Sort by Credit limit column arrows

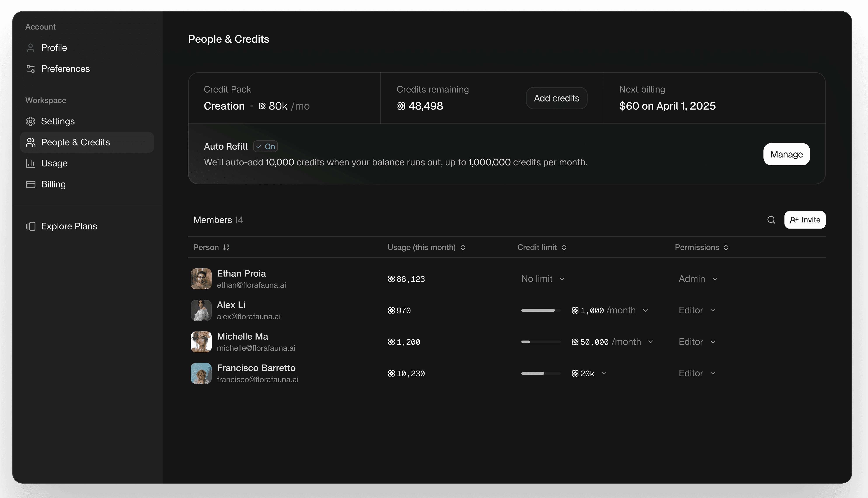pos(564,247)
